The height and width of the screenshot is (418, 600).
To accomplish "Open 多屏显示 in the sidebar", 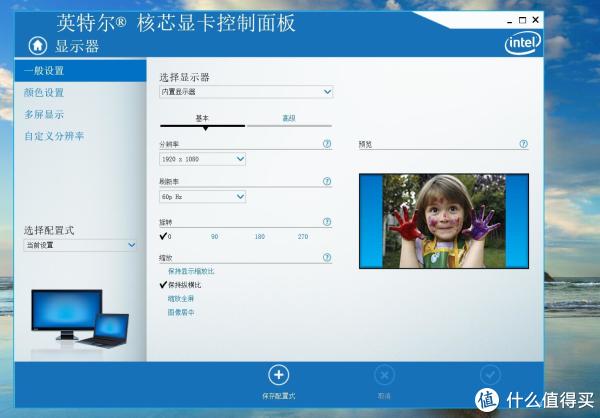I will click(44, 114).
